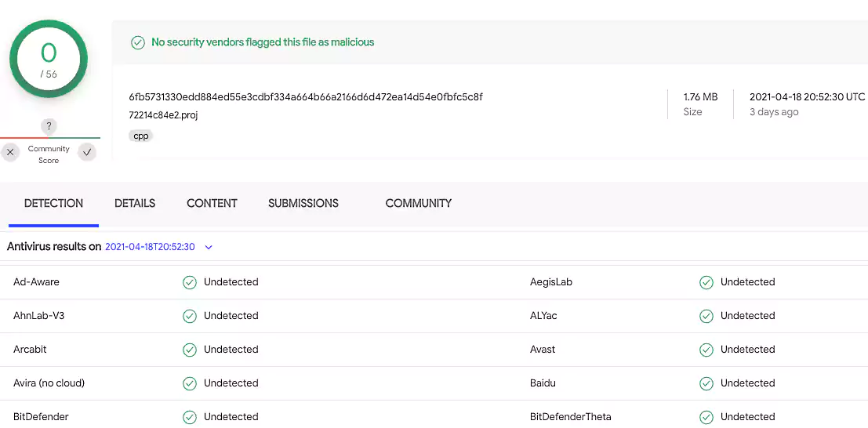Click the BitDefender undetected check icon
This screenshot has height=428, width=868.
pyautogui.click(x=190, y=418)
